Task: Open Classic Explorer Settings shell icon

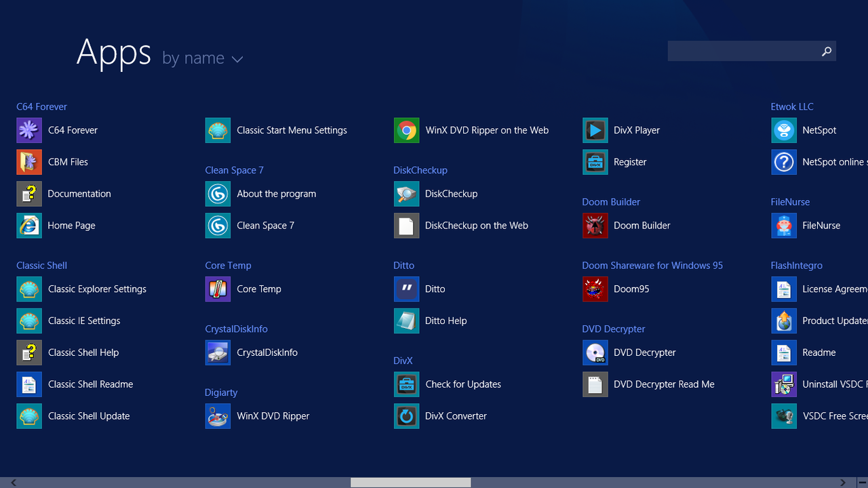Action: coord(29,289)
